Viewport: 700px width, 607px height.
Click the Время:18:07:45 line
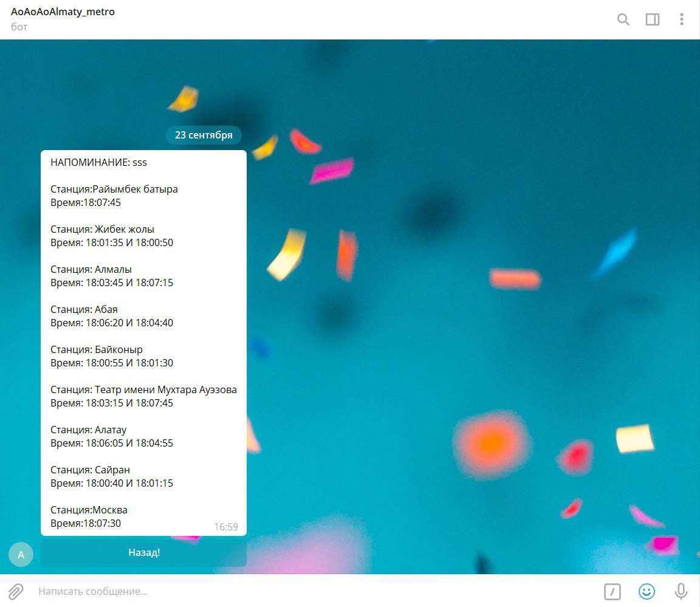click(x=85, y=202)
